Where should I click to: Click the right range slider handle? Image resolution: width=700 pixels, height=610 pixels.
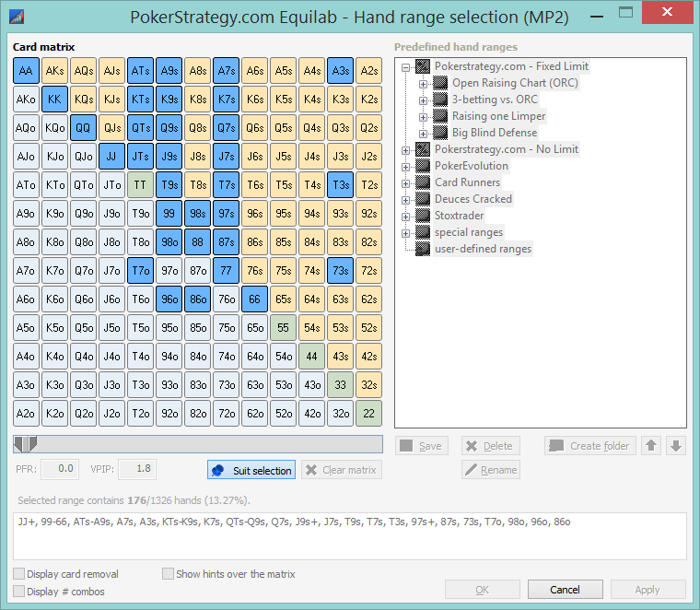(32, 444)
